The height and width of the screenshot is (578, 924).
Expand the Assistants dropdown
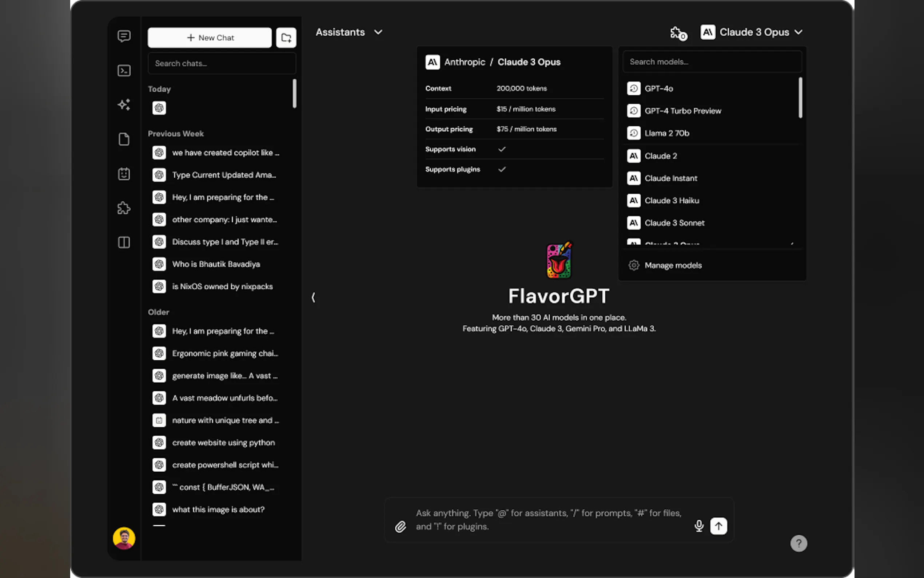pyautogui.click(x=349, y=32)
